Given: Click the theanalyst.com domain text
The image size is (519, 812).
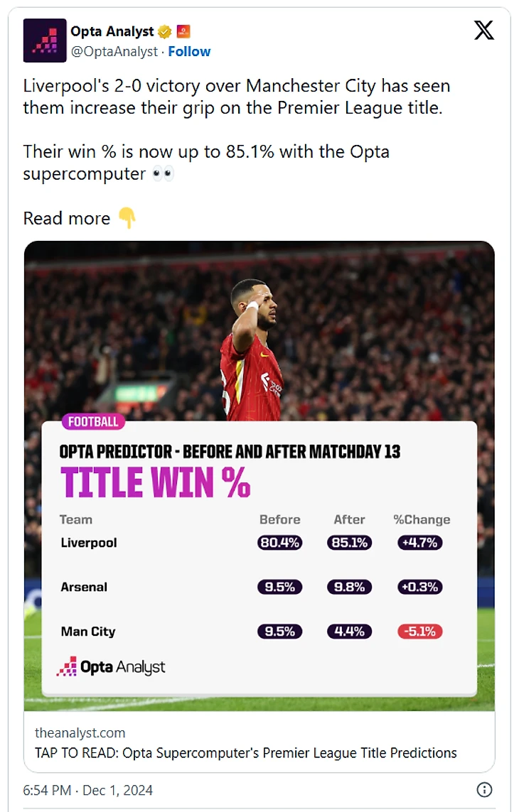Looking at the screenshot, I should point(80,732).
